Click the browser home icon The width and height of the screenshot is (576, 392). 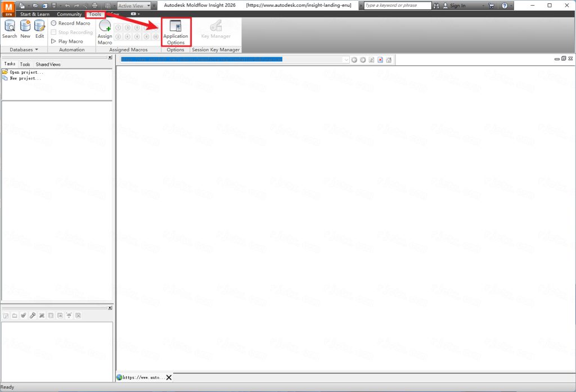coord(389,60)
